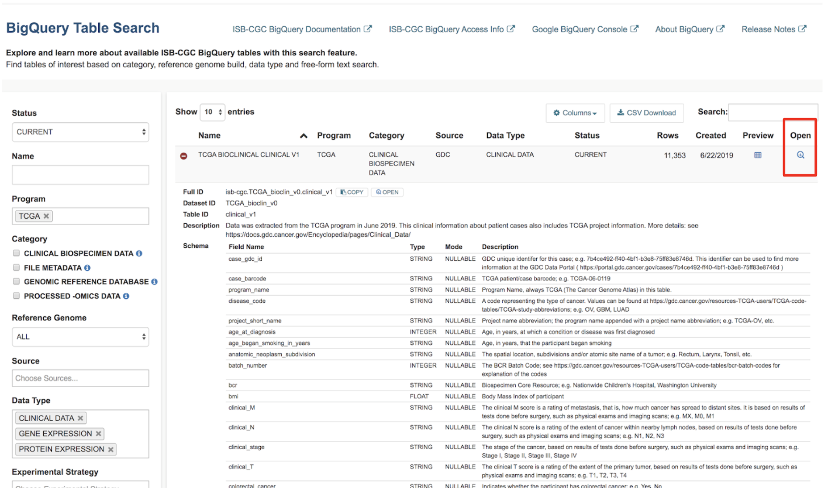
Task: Enable the File Metadata category checkbox
Action: click(x=16, y=268)
